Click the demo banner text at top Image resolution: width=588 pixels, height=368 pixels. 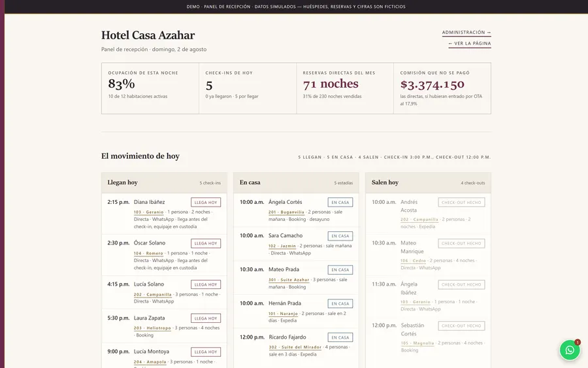tap(296, 7)
